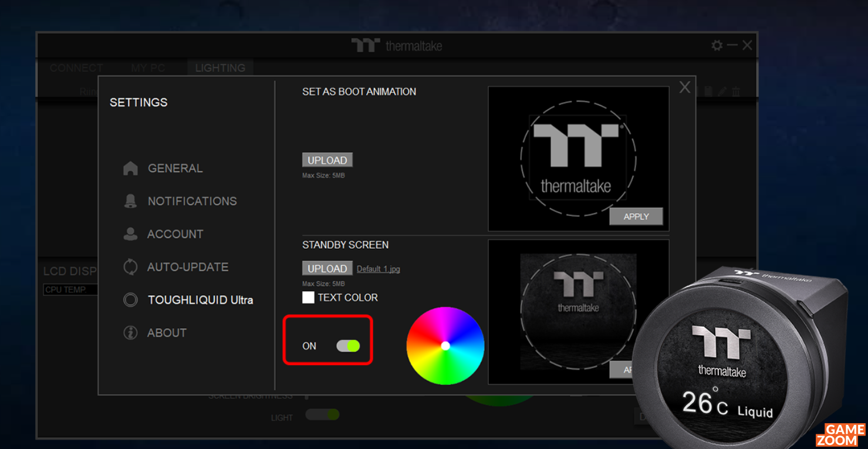Switch to the LIGHTING tab in the main window
The width and height of the screenshot is (868, 449).
(220, 68)
